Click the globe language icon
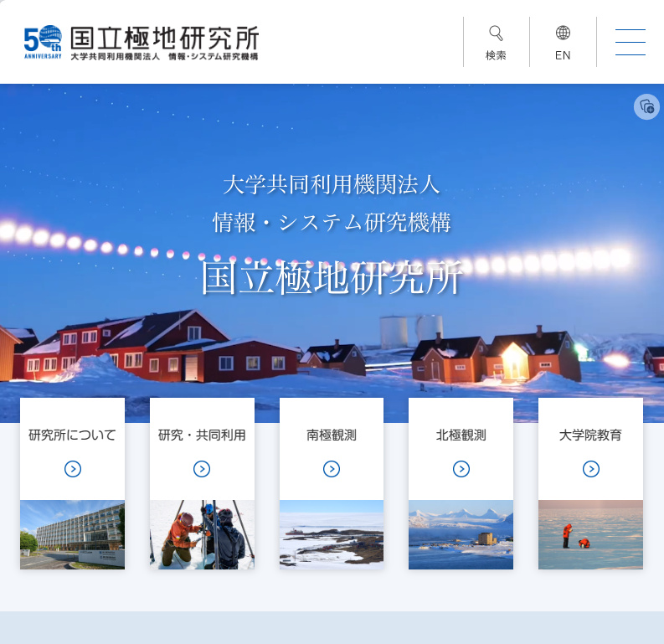The height and width of the screenshot is (644, 664). tap(563, 33)
